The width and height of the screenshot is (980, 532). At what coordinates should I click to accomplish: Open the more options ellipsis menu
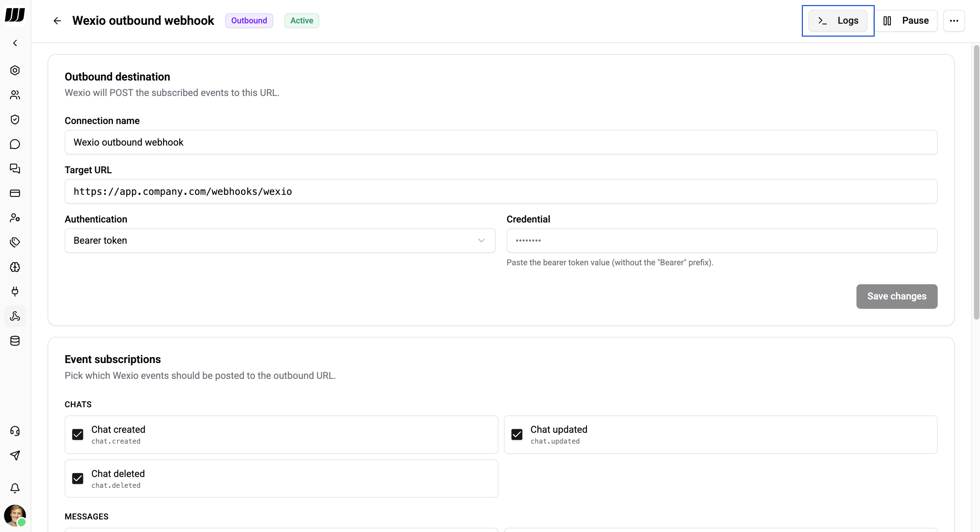[954, 20]
